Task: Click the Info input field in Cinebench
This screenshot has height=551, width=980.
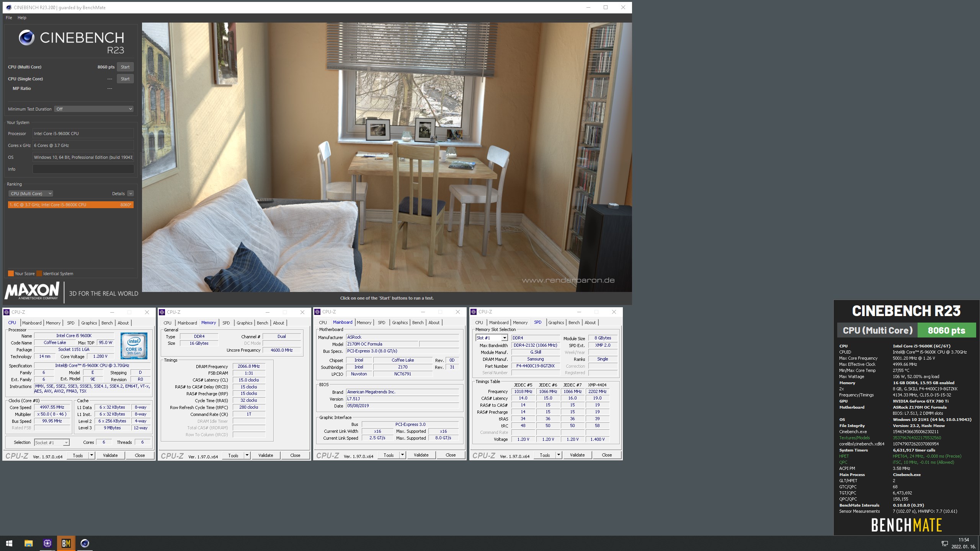Action: point(83,169)
